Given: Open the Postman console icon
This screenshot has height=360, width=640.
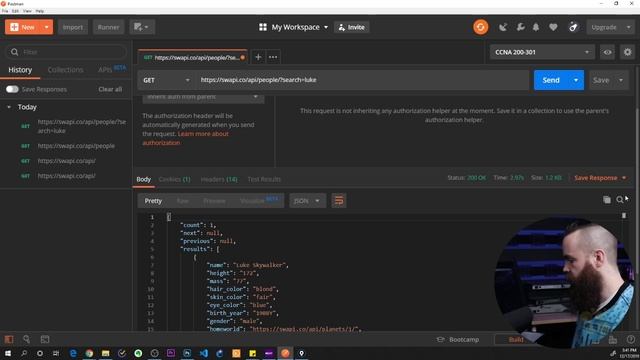Looking at the screenshot, I should (45, 339).
